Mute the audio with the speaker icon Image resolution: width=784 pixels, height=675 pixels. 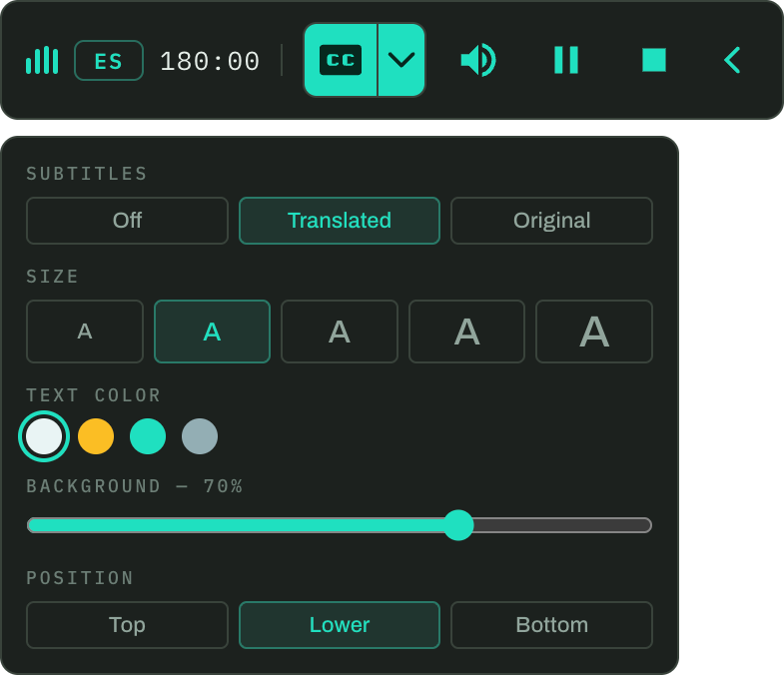(x=478, y=60)
